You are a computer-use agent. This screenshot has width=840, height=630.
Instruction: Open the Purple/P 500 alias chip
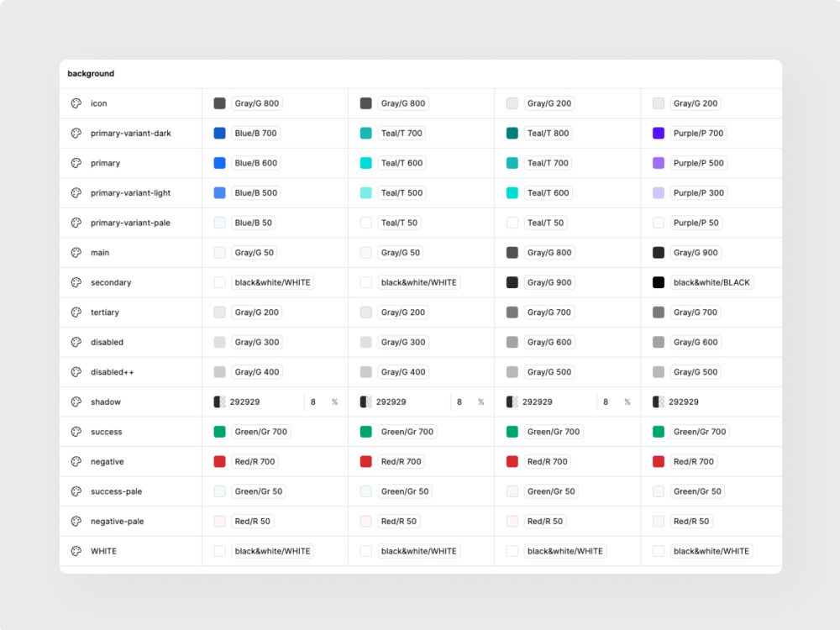699,163
